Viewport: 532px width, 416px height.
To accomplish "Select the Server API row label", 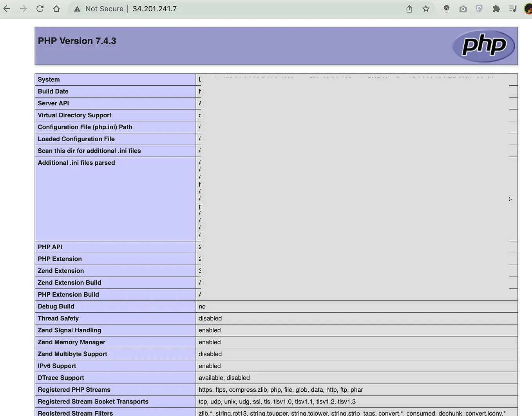I will (53, 103).
